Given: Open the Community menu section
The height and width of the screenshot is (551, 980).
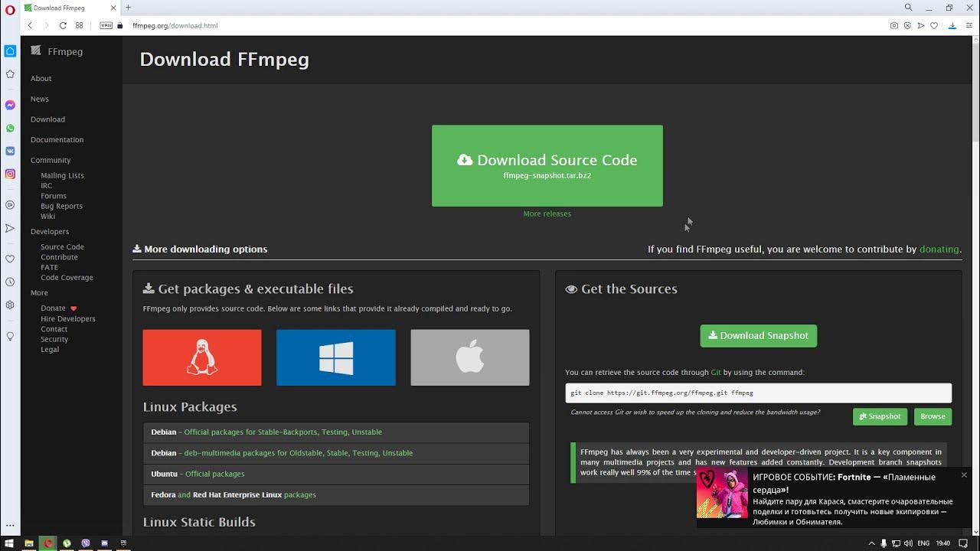Looking at the screenshot, I should coord(51,160).
